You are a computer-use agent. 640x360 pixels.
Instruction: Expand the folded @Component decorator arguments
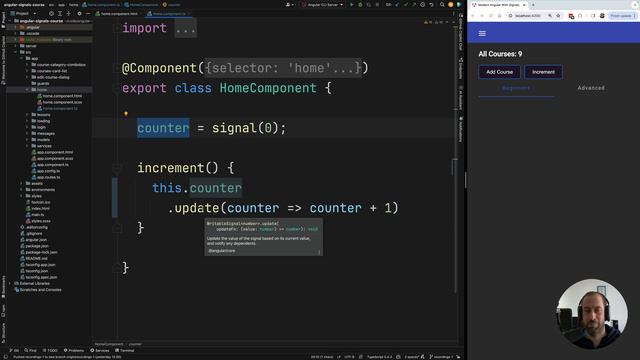tap(283, 68)
